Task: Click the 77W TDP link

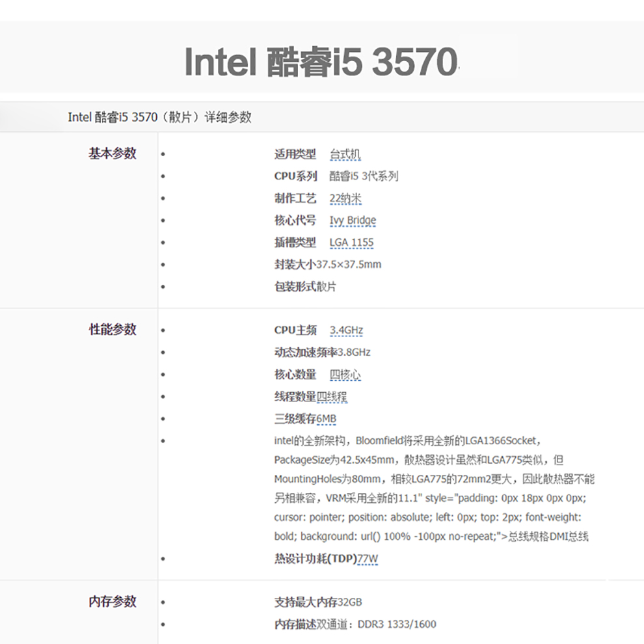Action: point(368,559)
